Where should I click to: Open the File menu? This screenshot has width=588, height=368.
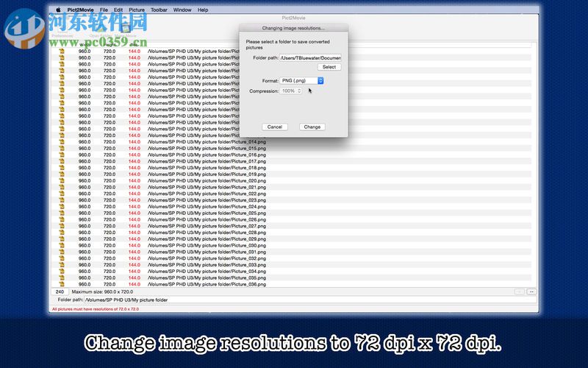pyautogui.click(x=104, y=10)
